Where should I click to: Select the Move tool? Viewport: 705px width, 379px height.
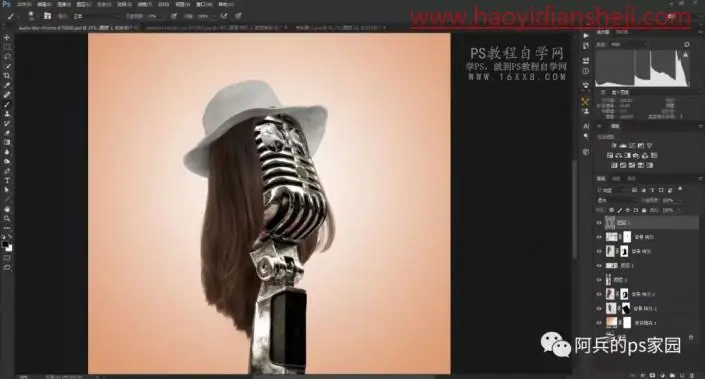7,37
